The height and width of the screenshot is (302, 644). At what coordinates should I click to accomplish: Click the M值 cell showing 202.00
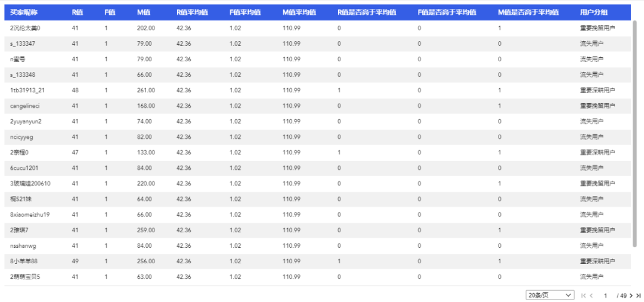(145, 28)
